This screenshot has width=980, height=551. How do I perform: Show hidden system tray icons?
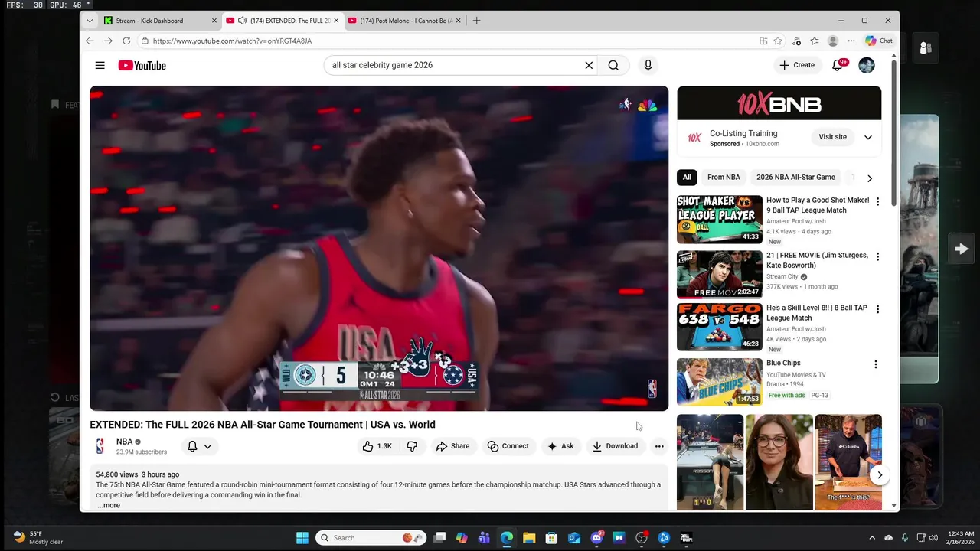(x=871, y=538)
